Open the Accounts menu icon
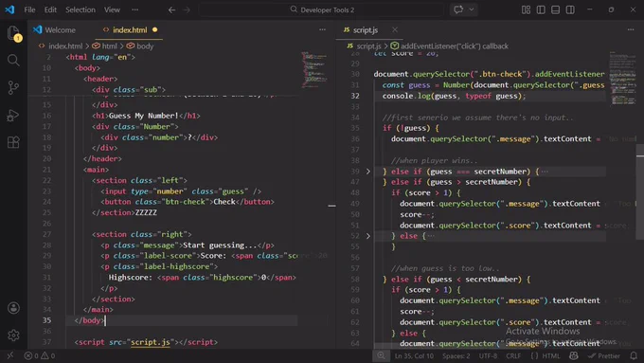The width and height of the screenshot is (644, 363). [13, 308]
